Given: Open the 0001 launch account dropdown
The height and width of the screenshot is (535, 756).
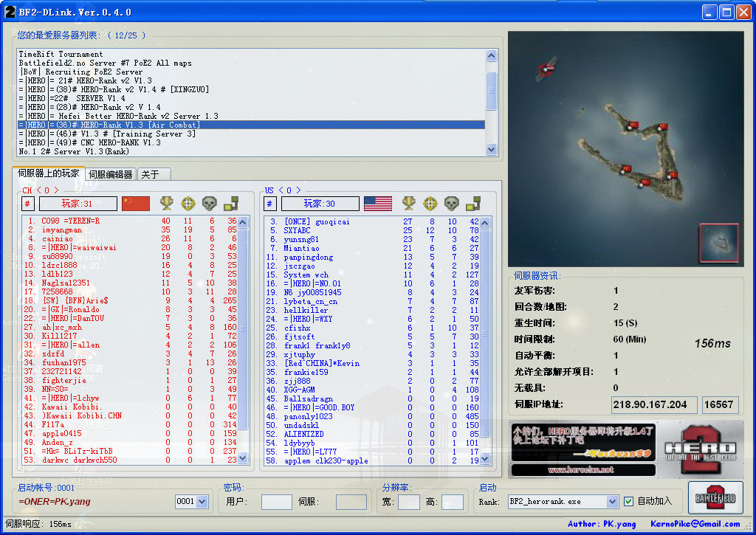Looking at the screenshot, I should pos(202,502).
